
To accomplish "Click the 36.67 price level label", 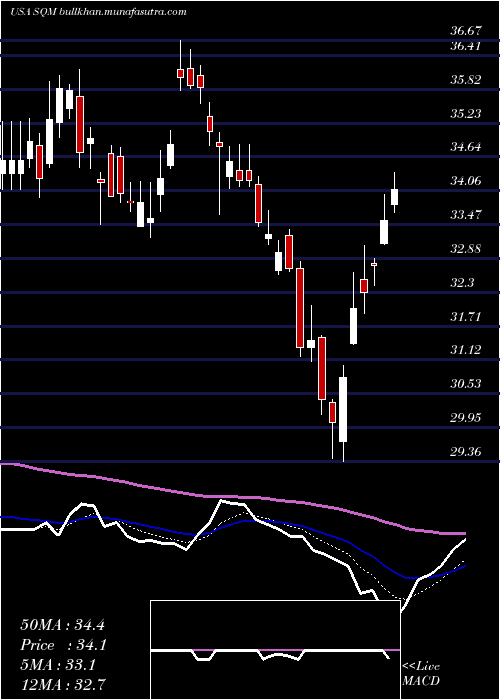I will (x=466, y=31).
